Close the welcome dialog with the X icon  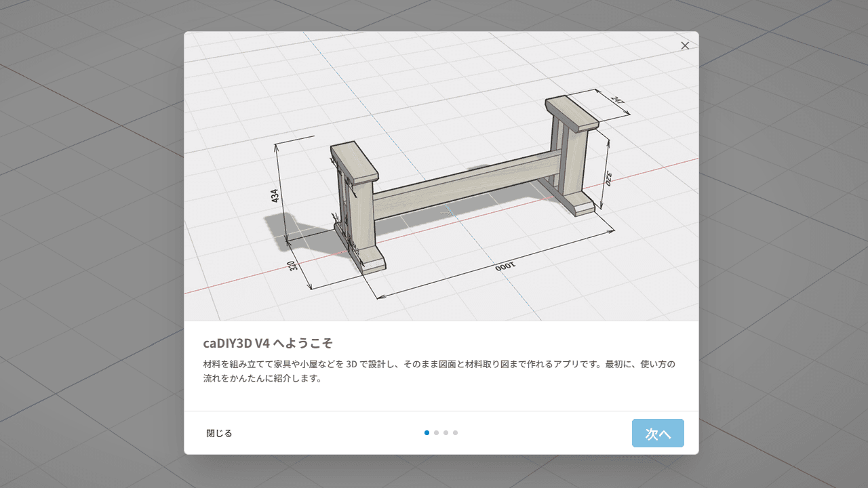coord(685,45)
